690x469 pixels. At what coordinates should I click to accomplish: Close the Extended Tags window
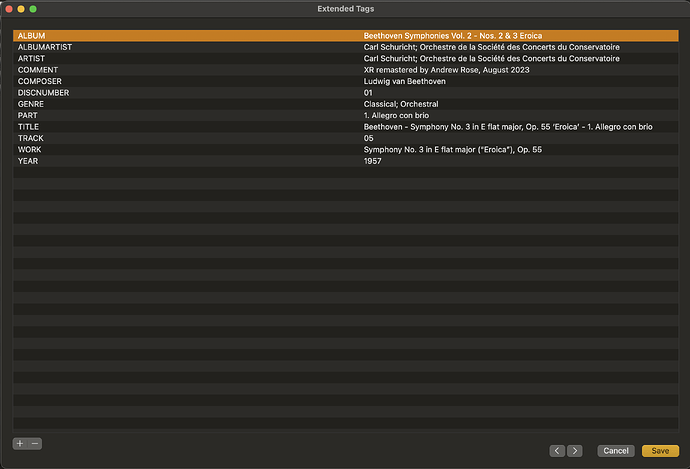[9, 9]
